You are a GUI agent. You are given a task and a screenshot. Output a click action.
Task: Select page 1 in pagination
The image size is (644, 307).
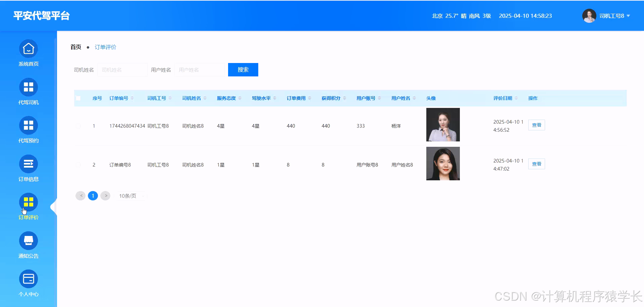[x=93, y=196]
